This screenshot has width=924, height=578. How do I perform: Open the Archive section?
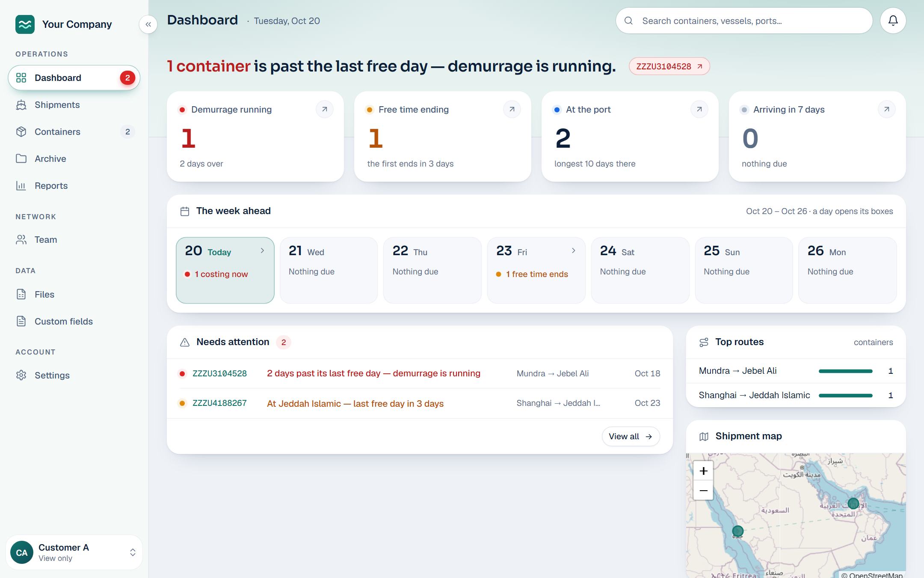[x=74, y=159]
